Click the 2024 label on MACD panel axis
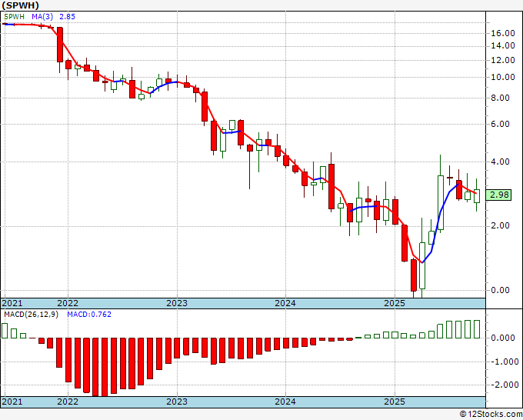Screen dimensions: 523x420 pyautogui.click(x=285, y=402)
